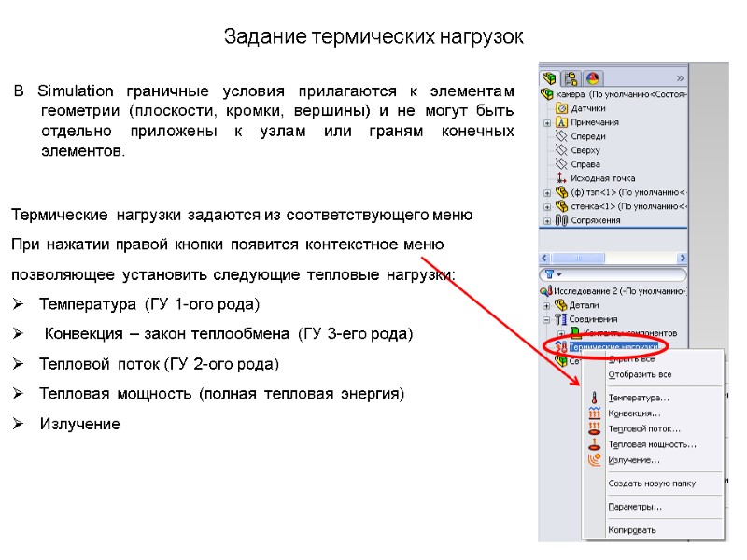This screenshot has width=747, height=560.
Task: Click the horizontal scrollbar thumb
Action: coord(578,258)
